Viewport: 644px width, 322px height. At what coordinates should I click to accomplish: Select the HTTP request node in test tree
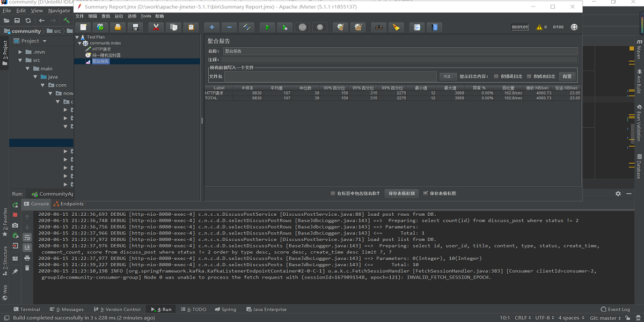click(101, 49)
